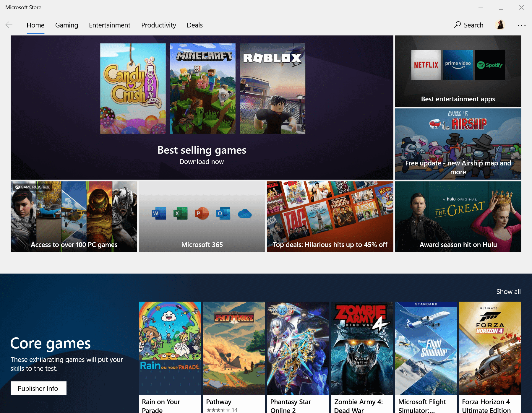The image size is (532, 413).
Task: Open the See more ellipsis menu
Action: 521,25
